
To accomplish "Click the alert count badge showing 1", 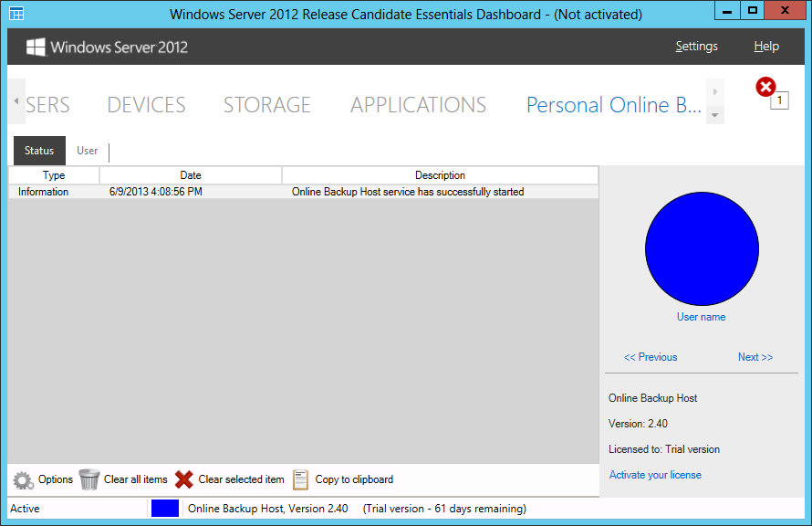I will pos(780,100).
